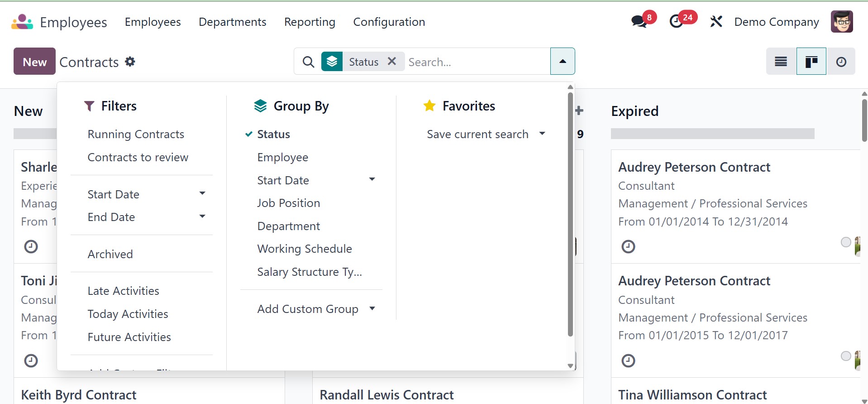
Task: Open the Reporting menu
Action: (x=310, y=22)
